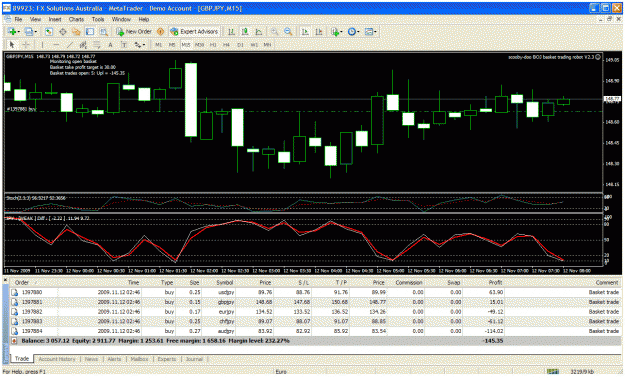
Task: Toggle chart shift from right border
Action: tap(319, 32)
